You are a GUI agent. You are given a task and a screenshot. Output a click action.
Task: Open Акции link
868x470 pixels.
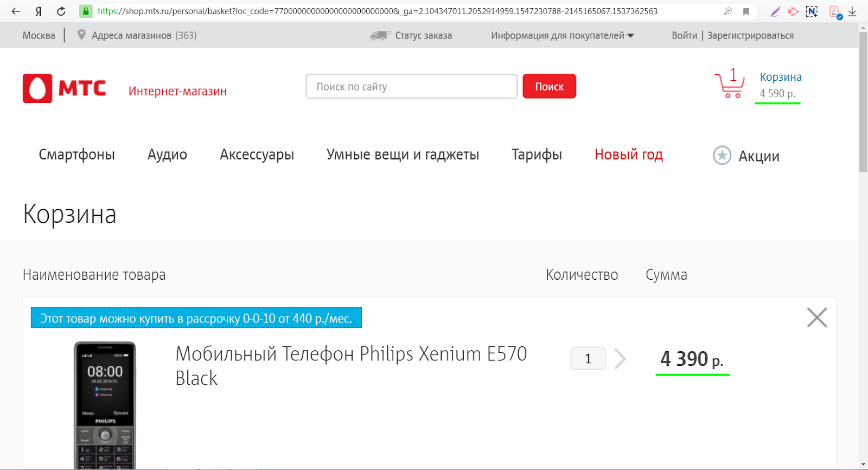pyautogui.click(x=759, y=156)
